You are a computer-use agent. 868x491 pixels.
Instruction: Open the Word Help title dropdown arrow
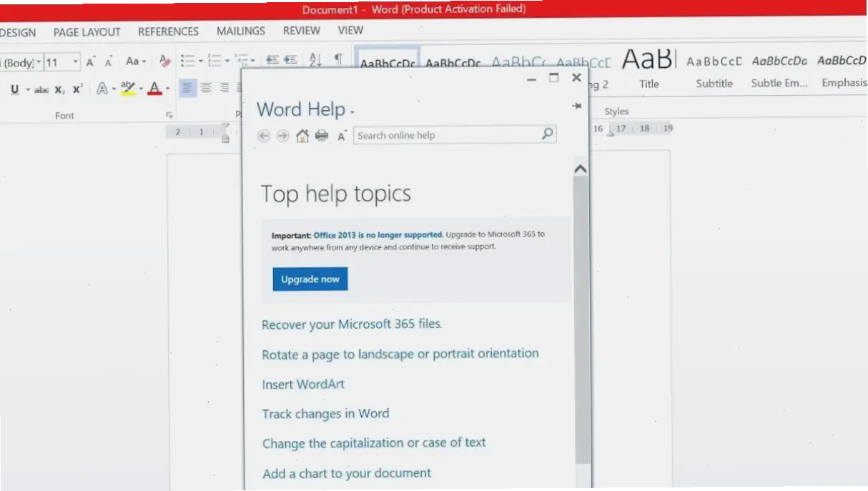coord(352,112)
